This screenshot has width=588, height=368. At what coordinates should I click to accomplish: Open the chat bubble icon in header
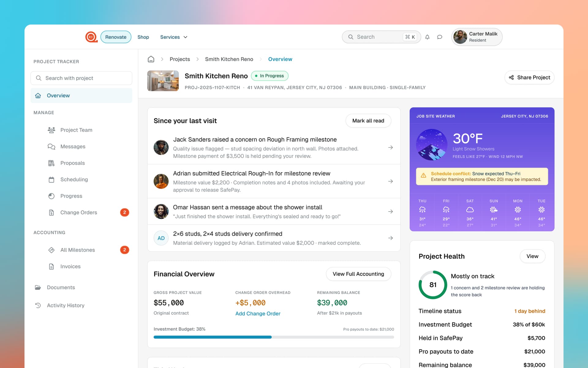(439, 37)
